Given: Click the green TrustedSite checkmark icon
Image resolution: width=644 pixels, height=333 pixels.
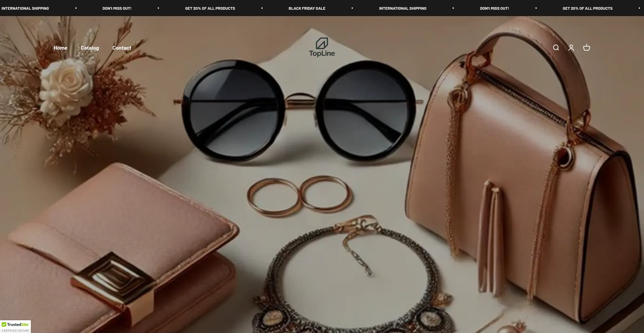Looking at the screenshot, I should pyautogui.click(x=4, y=325).
